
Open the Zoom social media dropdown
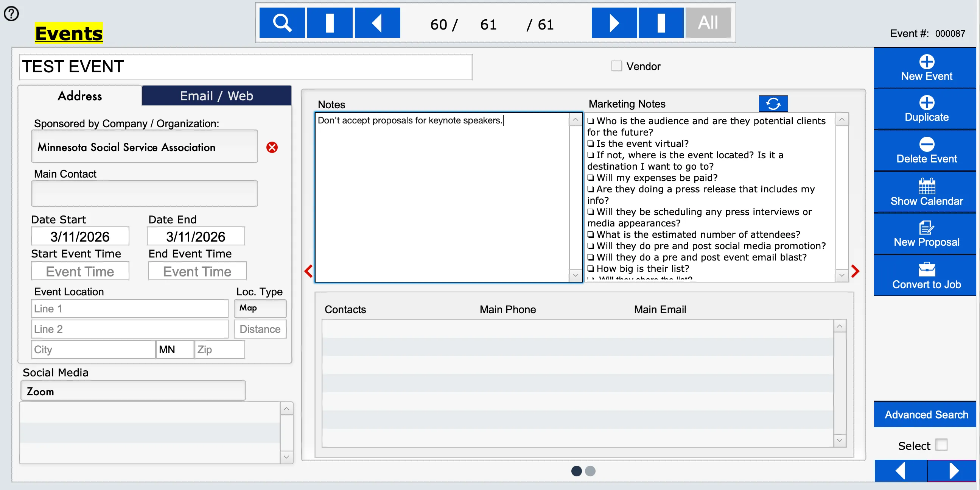133,391
